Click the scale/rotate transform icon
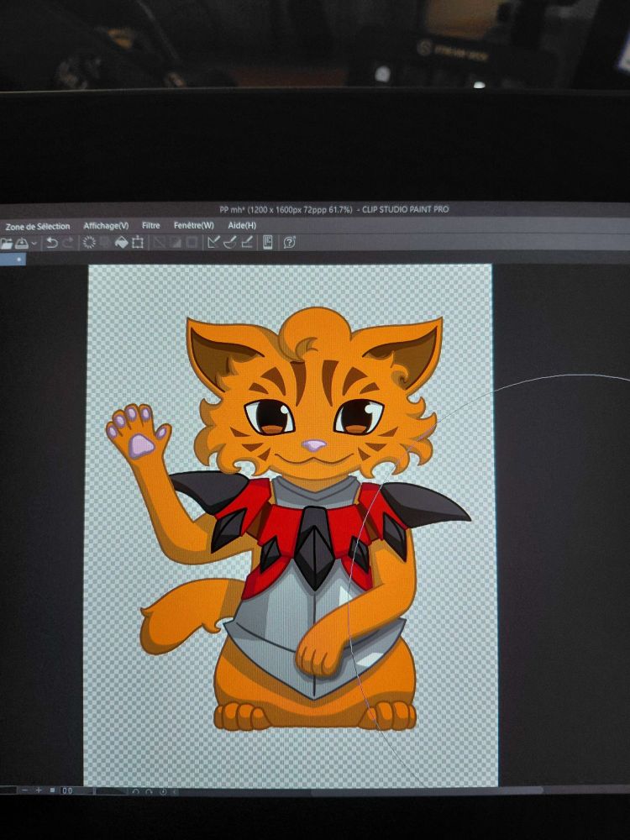The width and height of the screenshot is (630, 840). pyautogui.click(x=138, y=243)
